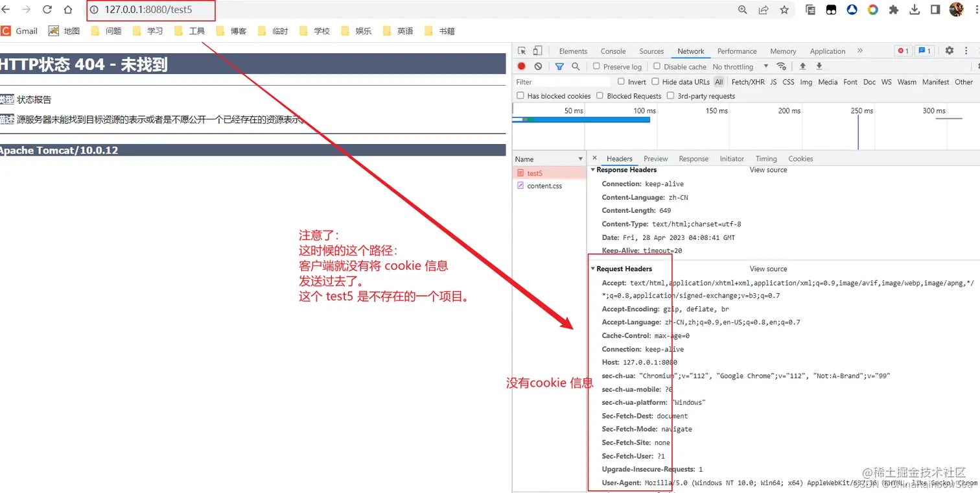Open the zoom magnifier icon in address bar
Image resolution: width=980 pixels, height=493 pixels.
[x=743, y=10]
